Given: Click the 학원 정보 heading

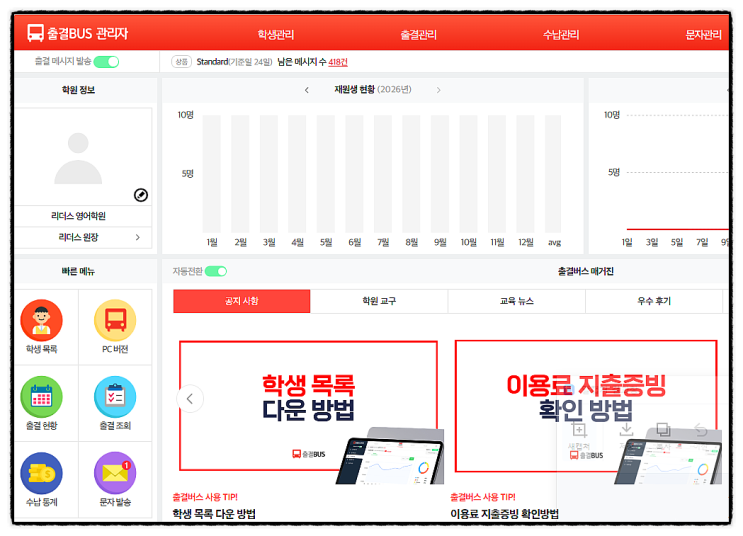Looking at the screenshot, I should 78,90.
